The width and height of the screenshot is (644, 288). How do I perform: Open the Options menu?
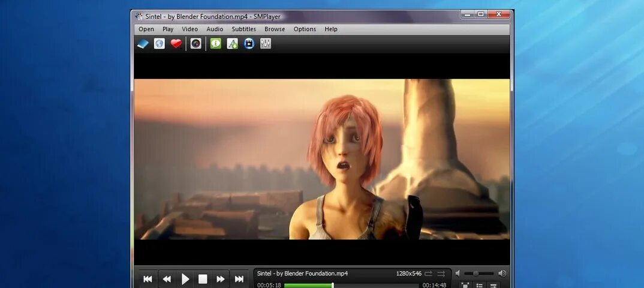305,29
